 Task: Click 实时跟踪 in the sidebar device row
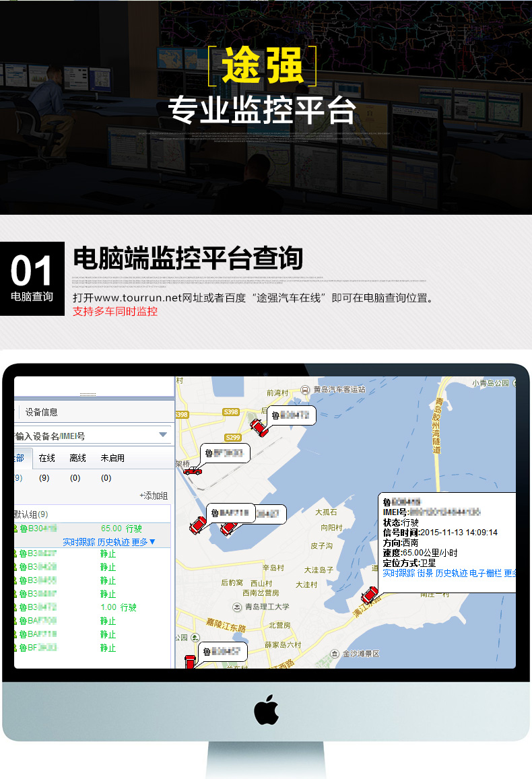(79, 542)
